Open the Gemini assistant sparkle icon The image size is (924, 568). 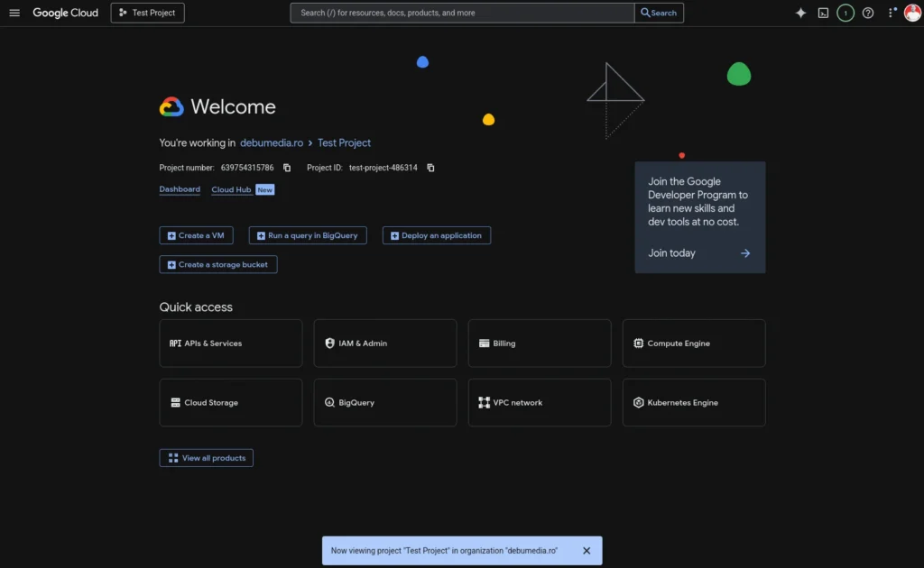[799, 13]
